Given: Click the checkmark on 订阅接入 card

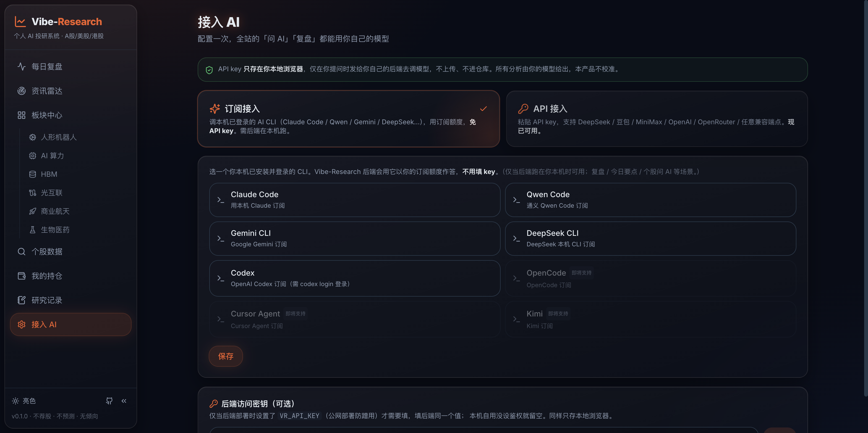Looking at the screenshot, I should [483, 109].
